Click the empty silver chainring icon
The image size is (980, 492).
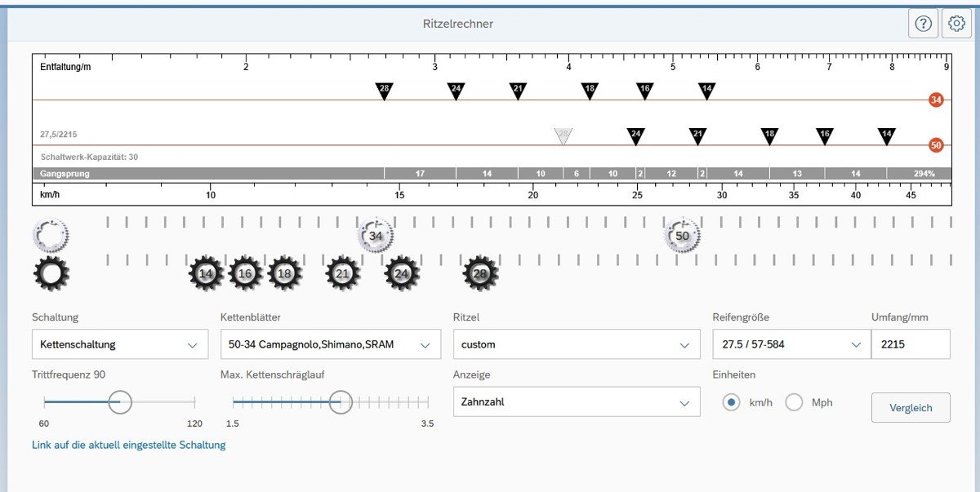51,236
